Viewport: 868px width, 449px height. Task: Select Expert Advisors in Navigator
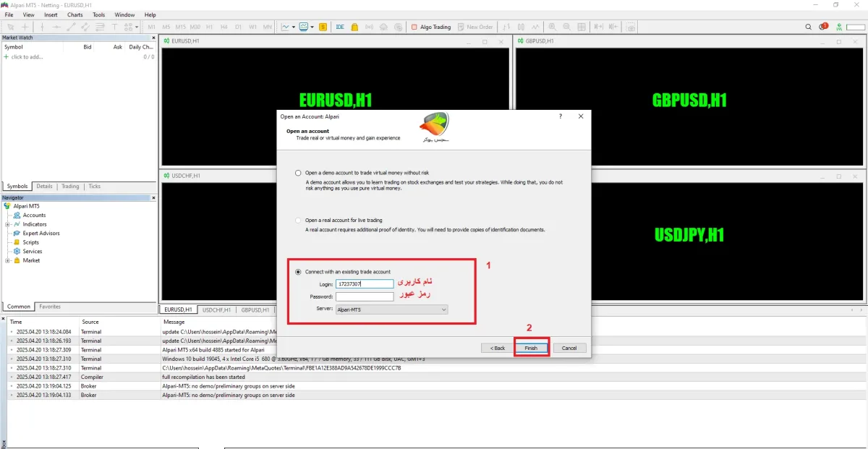coord(41,234)
